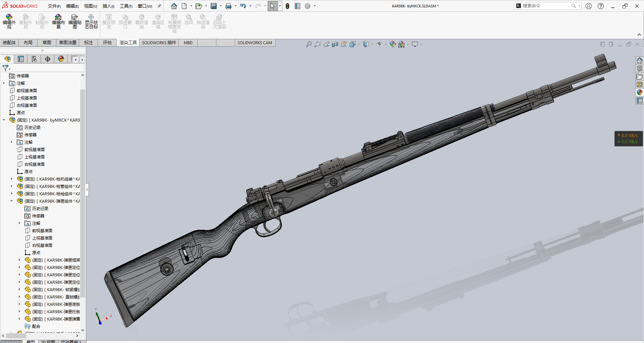Open Undo history dropdown arrow
The image size is (644, 343).
(x=250, y=6)
